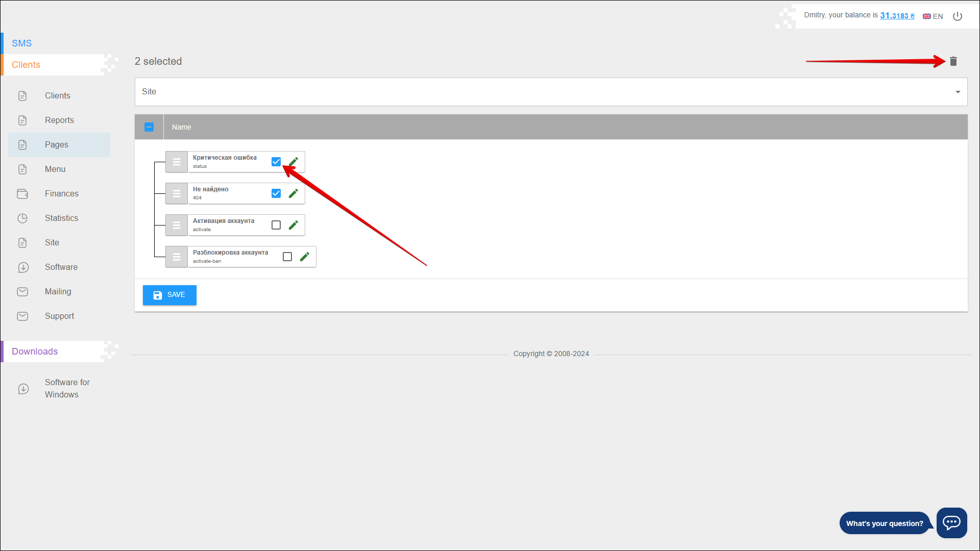Toggle the select-all checkbox in header
980x551 pixels.
tap(149, 127)
